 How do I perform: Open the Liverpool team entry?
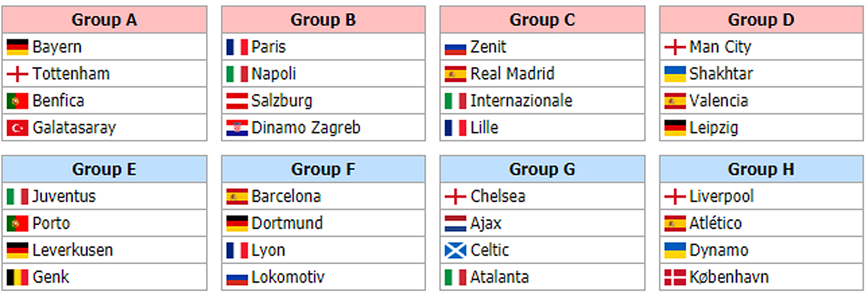pos(721,196)
